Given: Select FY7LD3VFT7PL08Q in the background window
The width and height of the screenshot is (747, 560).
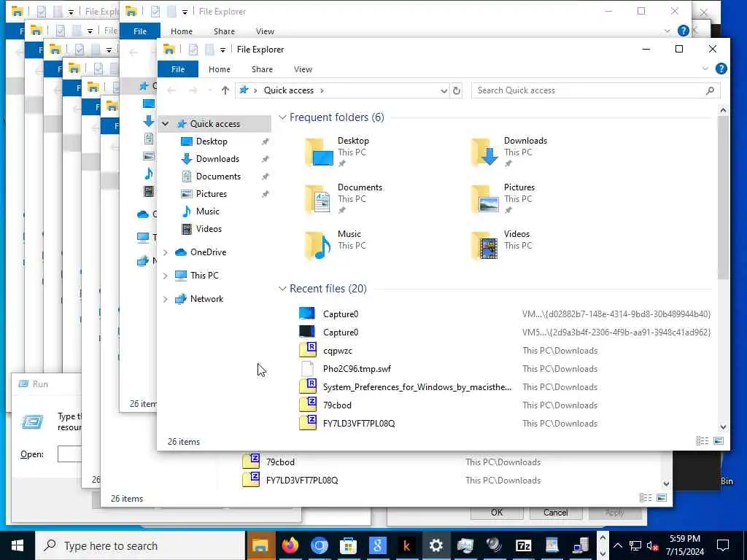Looking at the screenshot, I should click(301, 480).
